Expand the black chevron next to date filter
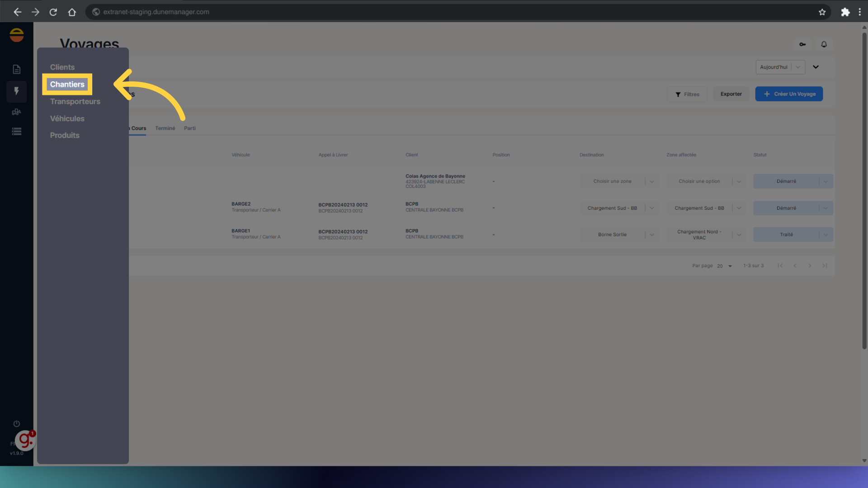Viewport: 868px width, 488px height. click(816, 67)
